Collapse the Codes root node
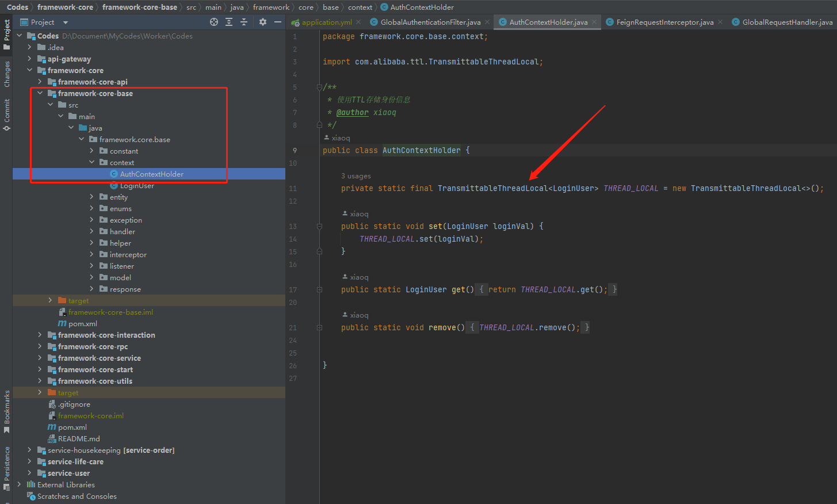The width and height of the screenshot is (837, 504). 20,36
